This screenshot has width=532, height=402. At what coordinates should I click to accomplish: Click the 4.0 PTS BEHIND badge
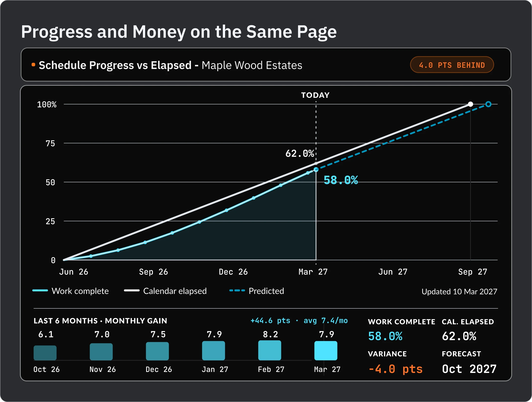(452, 65)
